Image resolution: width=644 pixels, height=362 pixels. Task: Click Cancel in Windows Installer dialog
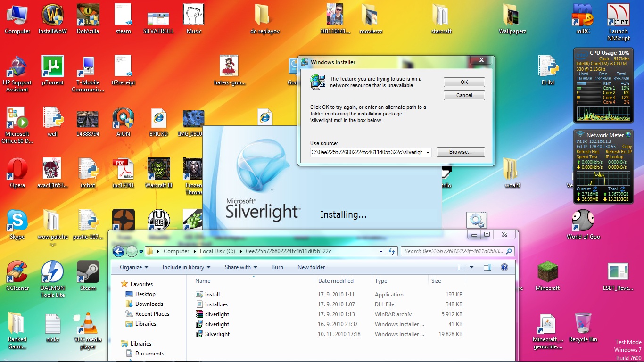click(464, 95)
